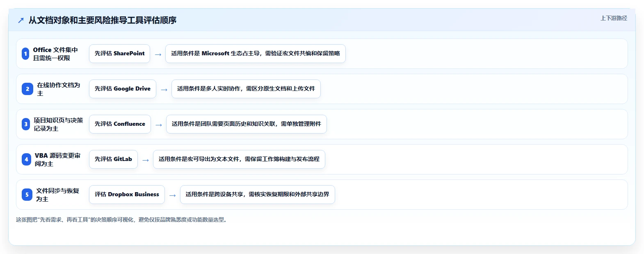Click the 先评估 Google Drive box
Screen dimensions: 644x254
pyautogui.click(x=123, y=89)
